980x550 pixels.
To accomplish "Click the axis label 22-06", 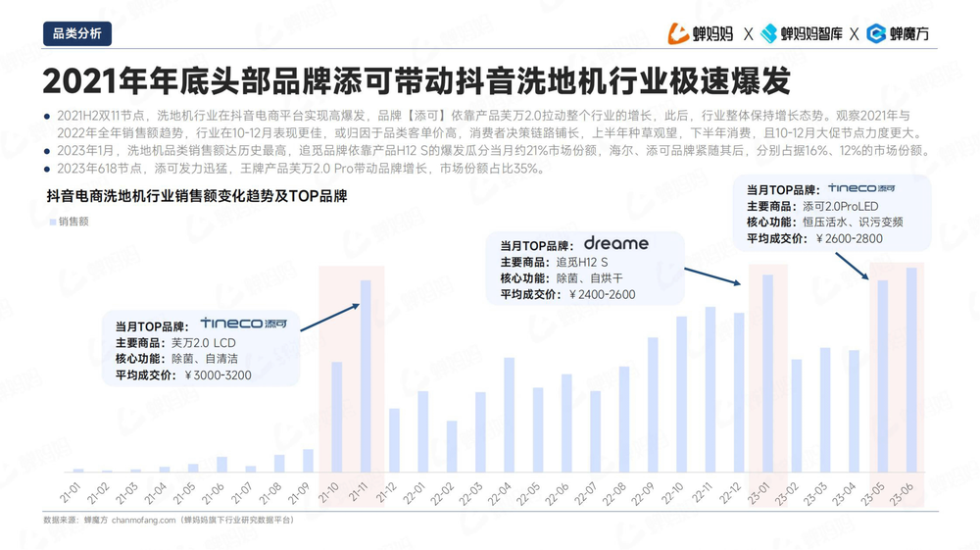I will tap(559, 493).
